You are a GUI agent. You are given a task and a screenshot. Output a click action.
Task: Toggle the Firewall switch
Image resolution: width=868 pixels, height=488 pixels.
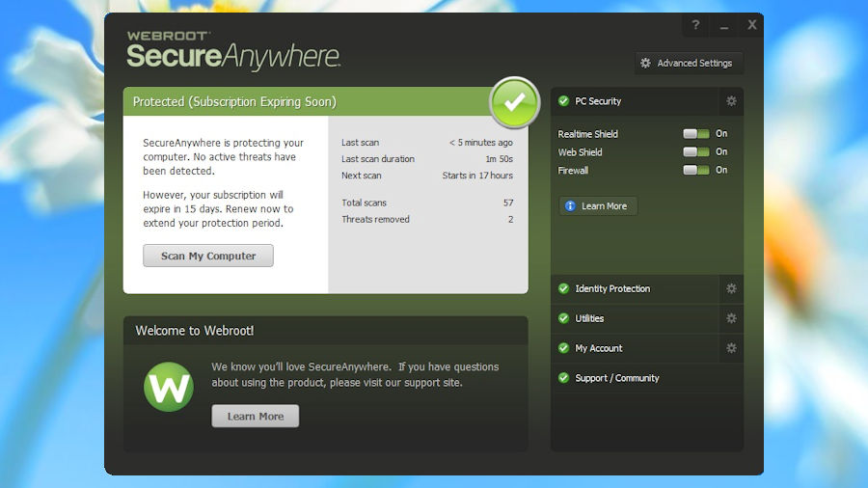pyautogui.click(x=695, y=171)
